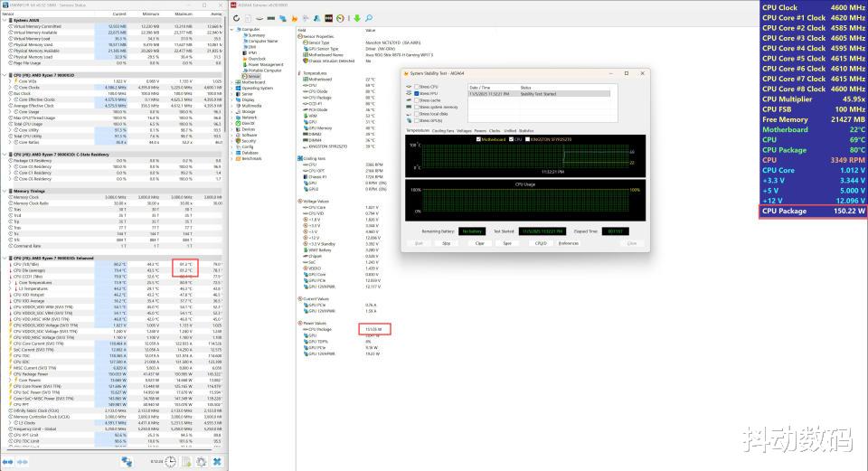The height and width of the screenshot is (471, 868).
Task: Uncheck the Stress FPU checkbox
Action: [x=415, y=93]
